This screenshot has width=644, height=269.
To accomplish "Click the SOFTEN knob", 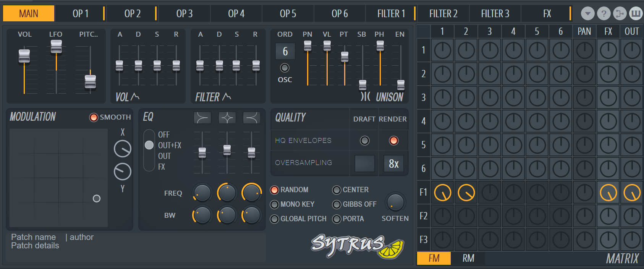I will pyautogui.click(x=395, y=201).
